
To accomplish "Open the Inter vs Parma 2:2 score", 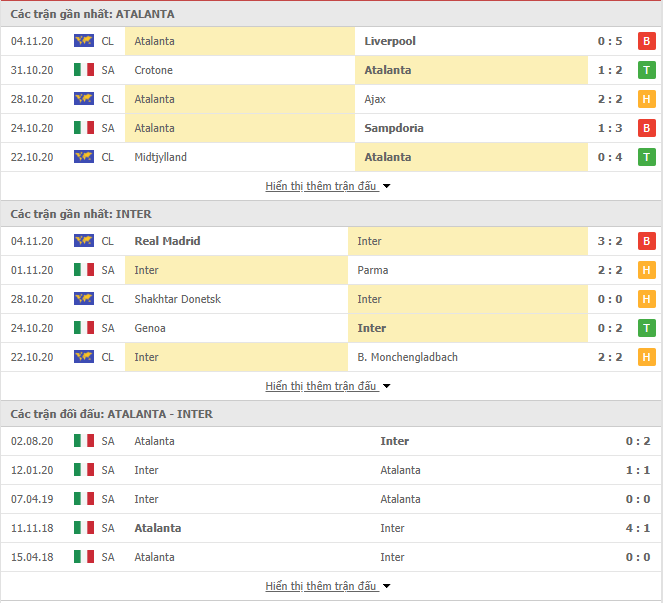I will pos(610,270).
